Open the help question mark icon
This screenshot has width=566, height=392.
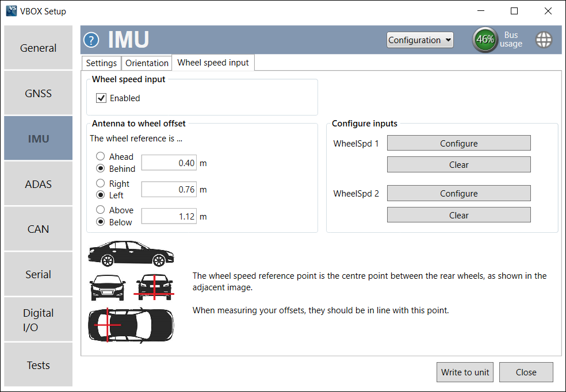pos(91,40)
